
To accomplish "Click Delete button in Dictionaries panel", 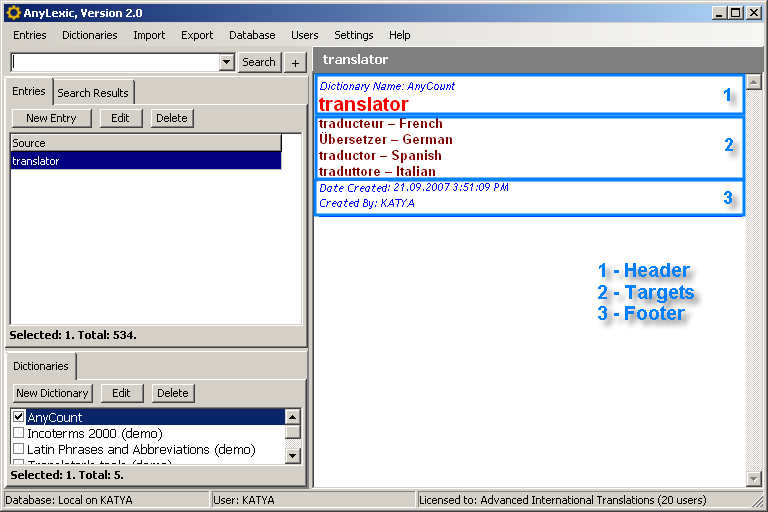I will pos(173,393).
